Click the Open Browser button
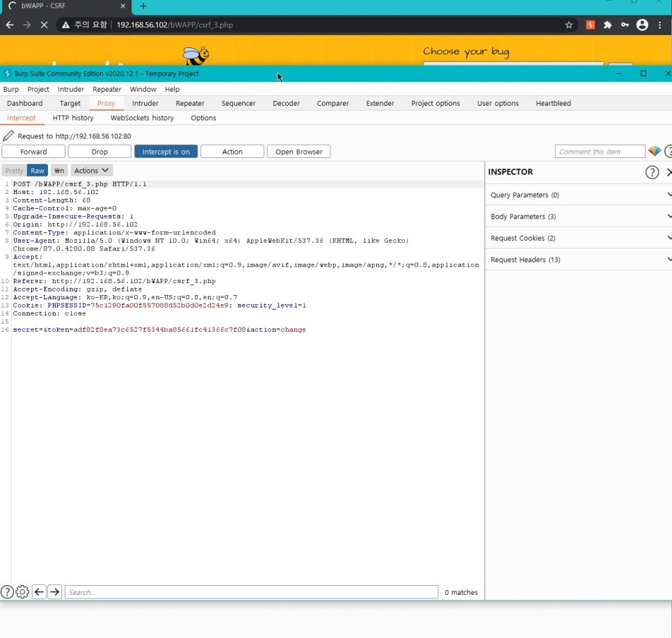This screenshot has width=672, height=638. point(298,152)
